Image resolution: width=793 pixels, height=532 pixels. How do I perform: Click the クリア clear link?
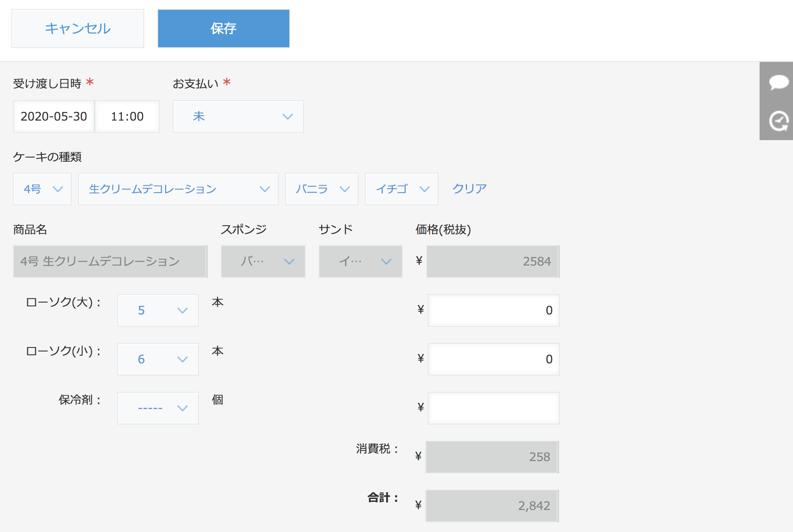pos(469,189)
